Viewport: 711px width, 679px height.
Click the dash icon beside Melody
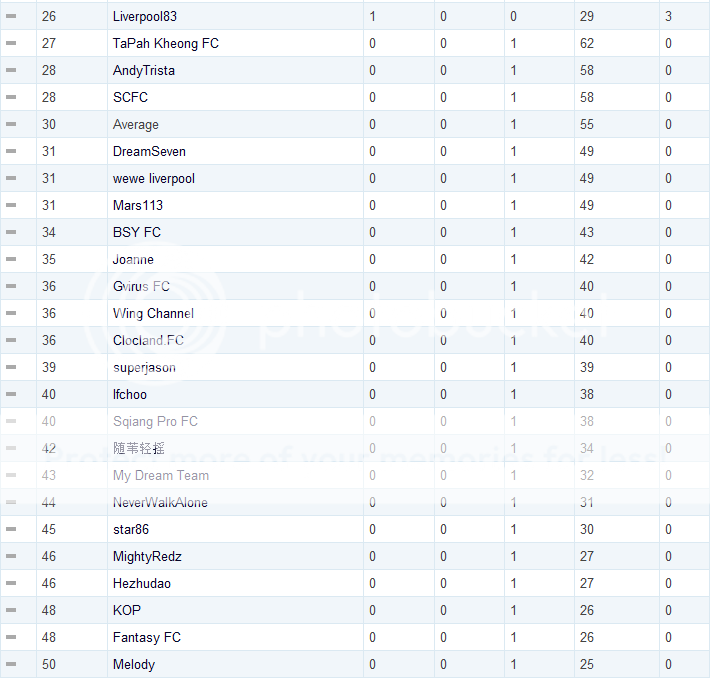point(11,665)
